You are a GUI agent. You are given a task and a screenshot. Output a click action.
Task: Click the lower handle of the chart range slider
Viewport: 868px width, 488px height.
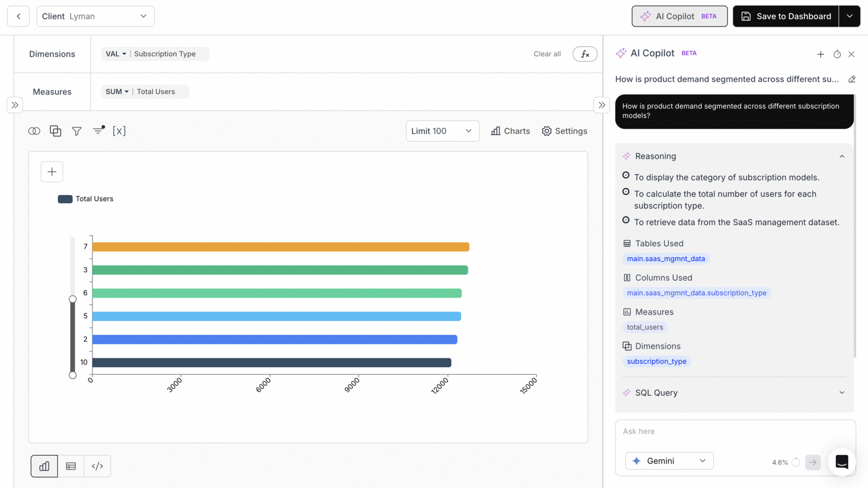coord(73,375)
